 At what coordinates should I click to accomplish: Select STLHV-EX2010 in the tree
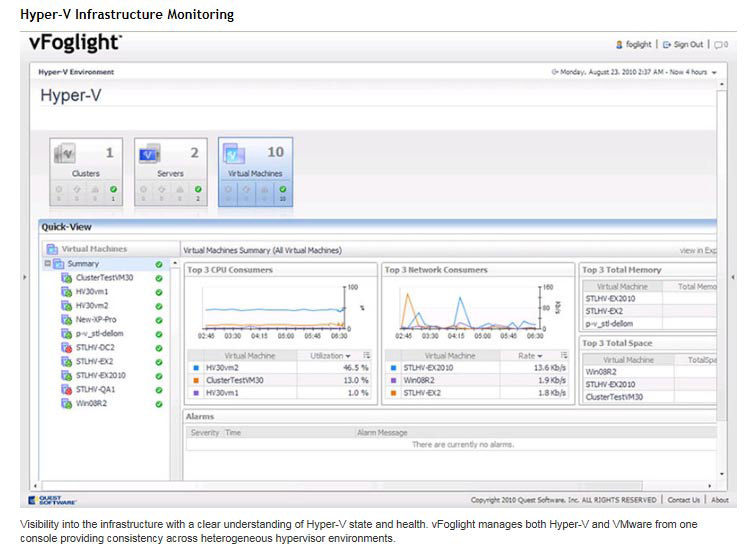(x=101, y=375)
